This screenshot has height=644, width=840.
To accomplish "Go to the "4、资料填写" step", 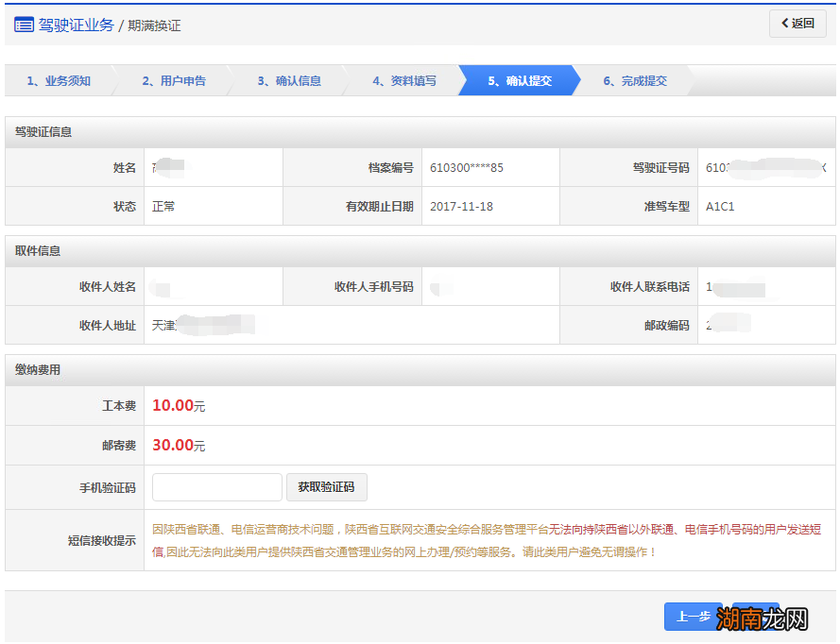I will pyautogui.click(x=406, y=81).
